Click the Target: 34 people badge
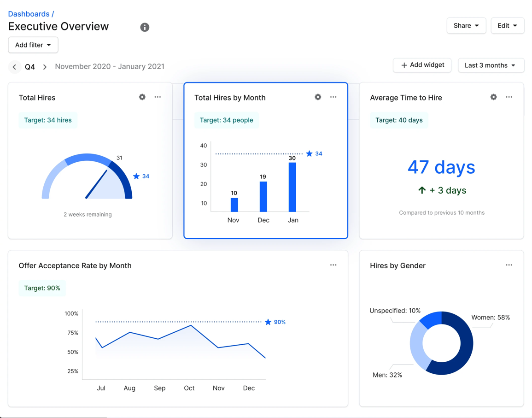Screen dimensions: 532x418 pos(226,120)
